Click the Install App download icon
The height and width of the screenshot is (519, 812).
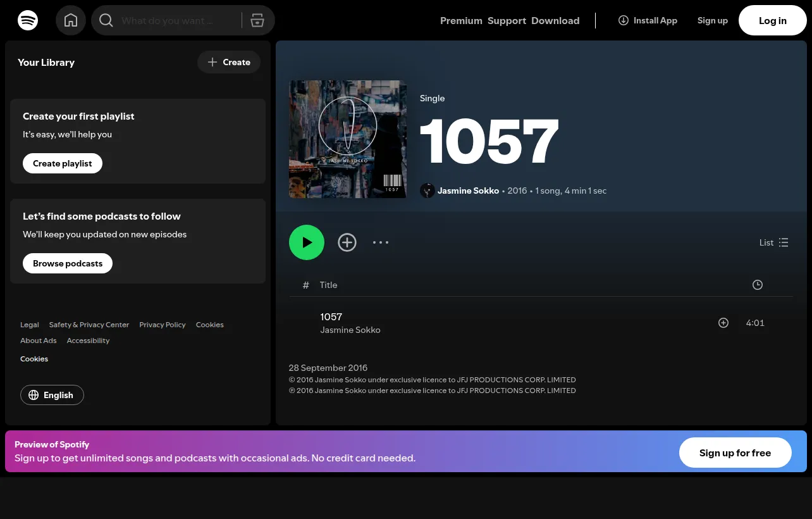pyautogui.click(x=624, y=20)
